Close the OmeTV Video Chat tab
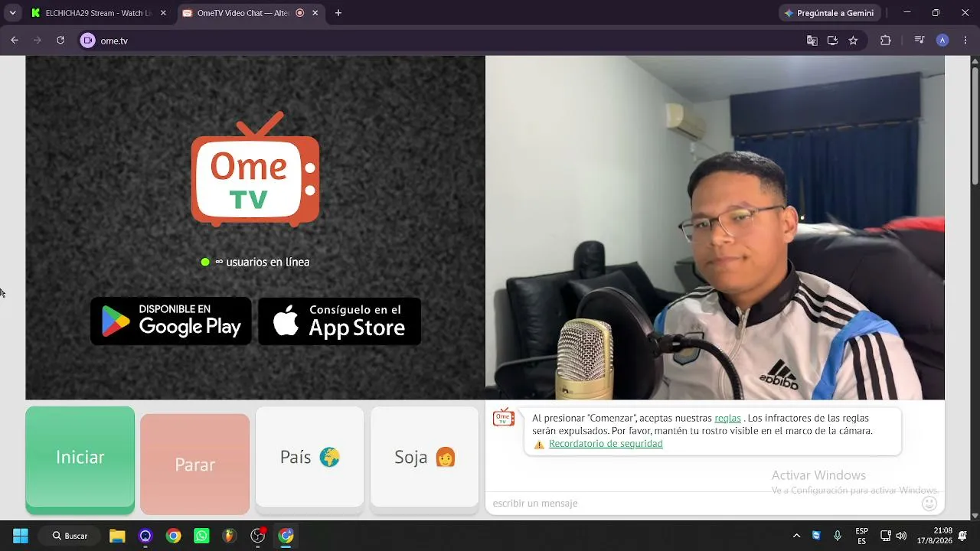The width and height of the screenshot is (980, 551). (315, 13)
